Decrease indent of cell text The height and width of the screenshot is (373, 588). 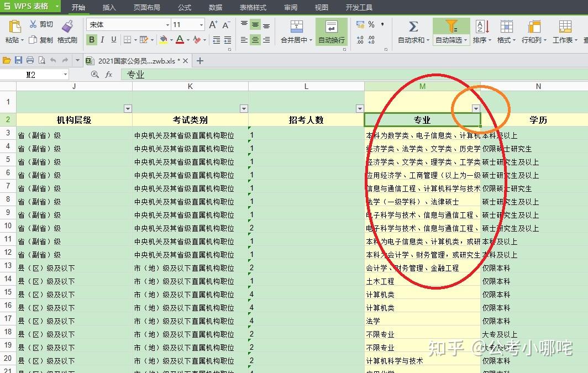pyautogui.click(x=217, y=40)
